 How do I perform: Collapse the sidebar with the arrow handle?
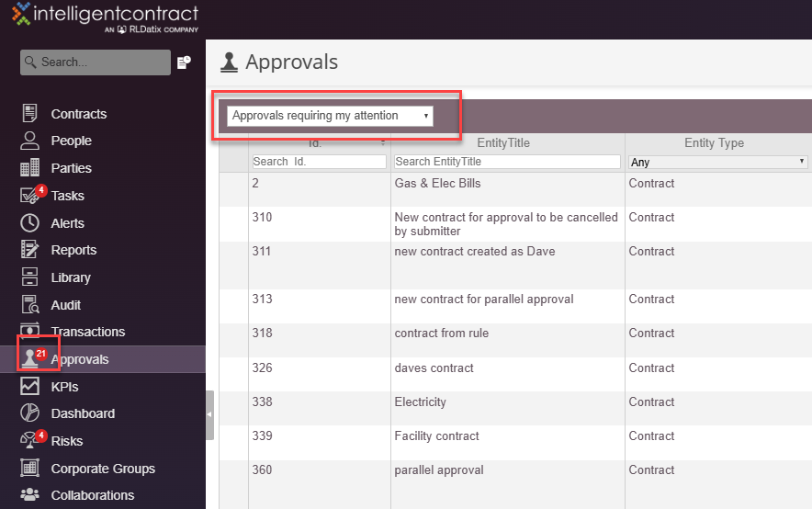[x=209, y=414]
